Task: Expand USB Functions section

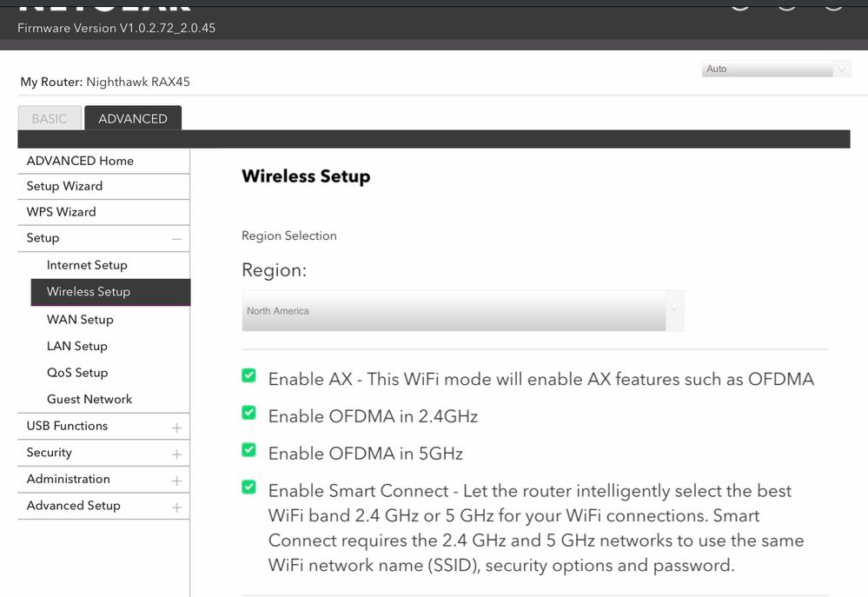Action: [103, 426]
